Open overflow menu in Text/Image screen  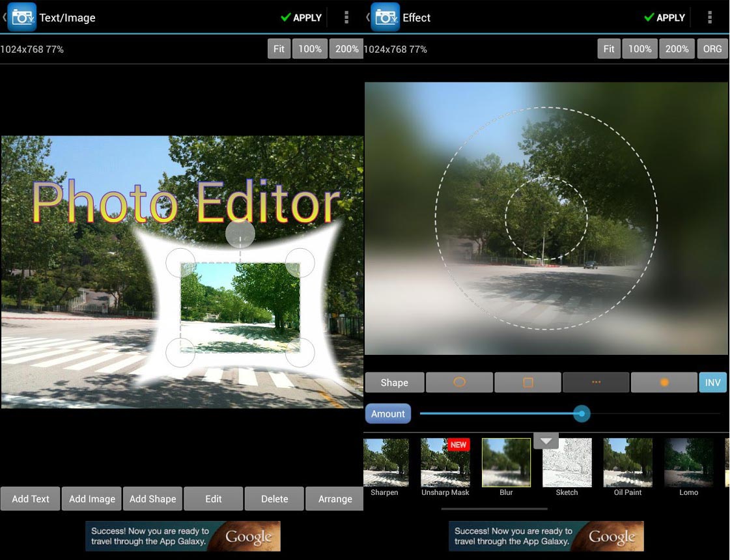coord(346,18)
